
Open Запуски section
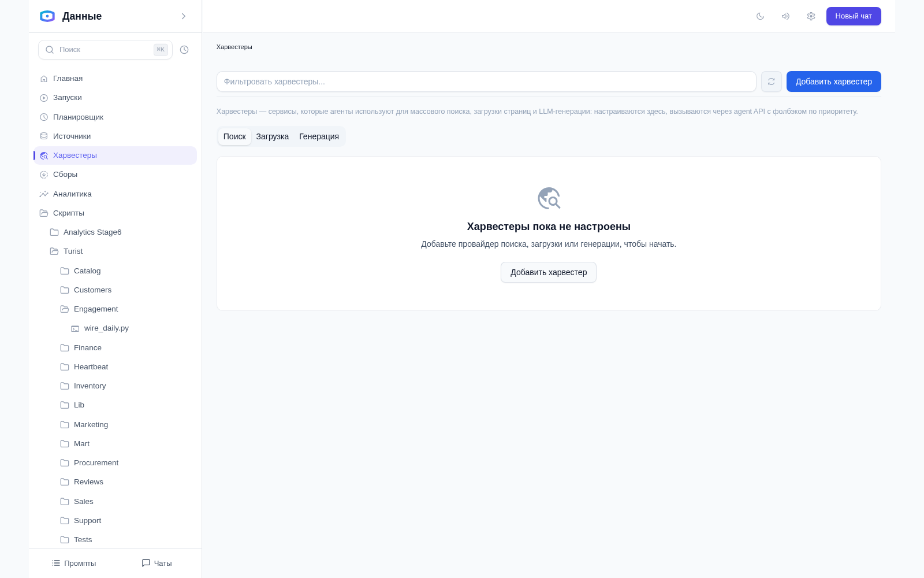(115, 98)
